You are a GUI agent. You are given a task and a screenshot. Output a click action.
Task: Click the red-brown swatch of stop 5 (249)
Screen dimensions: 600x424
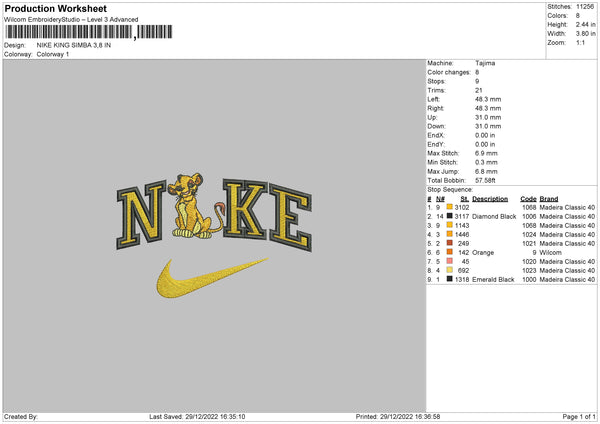[x=450, y=243]
